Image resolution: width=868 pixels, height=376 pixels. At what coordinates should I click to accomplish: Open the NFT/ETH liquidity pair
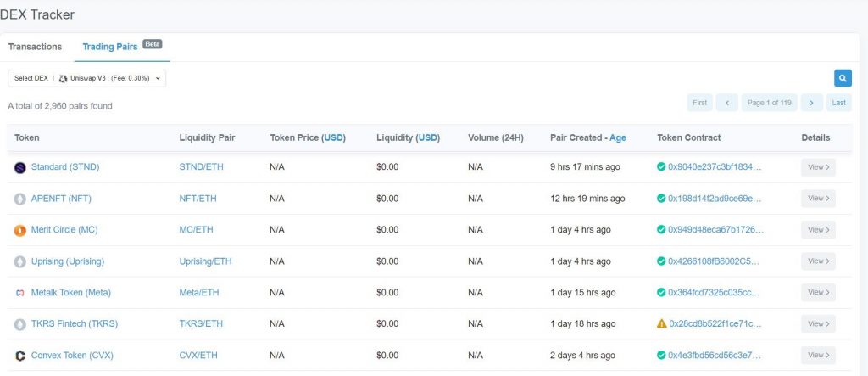[x=198, y=198]
